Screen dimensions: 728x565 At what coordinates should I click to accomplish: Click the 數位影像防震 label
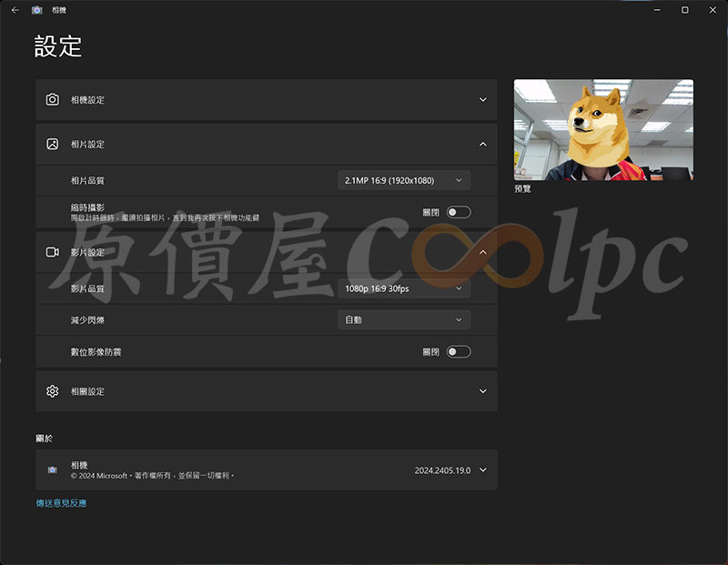coord(96,352)
